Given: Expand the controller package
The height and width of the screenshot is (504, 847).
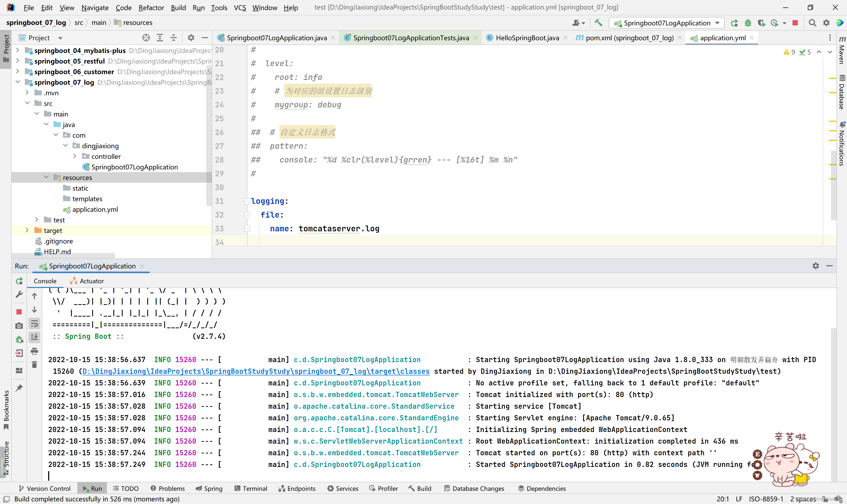Looking at the screenshot, I should tap(75, 156).
